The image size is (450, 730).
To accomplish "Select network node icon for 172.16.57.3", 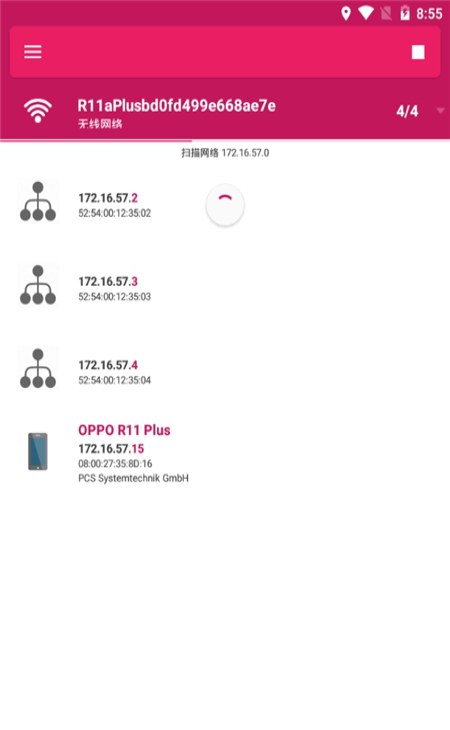I will pos(38,284).
